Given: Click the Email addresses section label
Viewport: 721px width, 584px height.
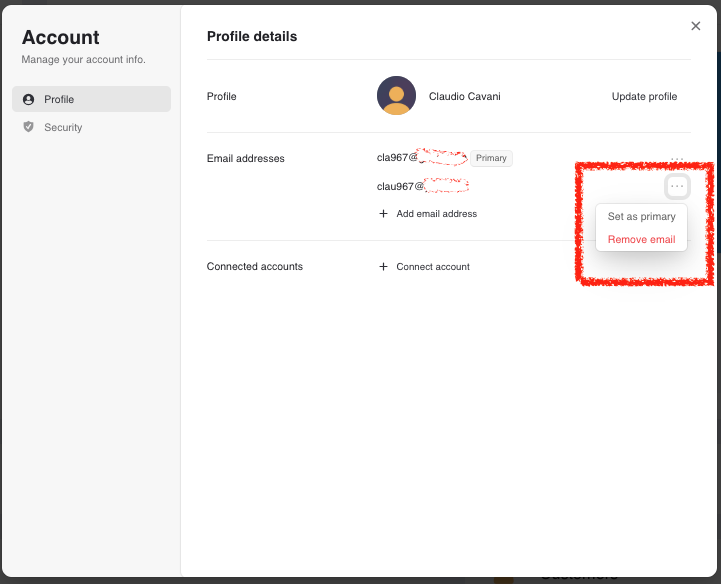Looking at the screenshot, I should coord(245,159).
